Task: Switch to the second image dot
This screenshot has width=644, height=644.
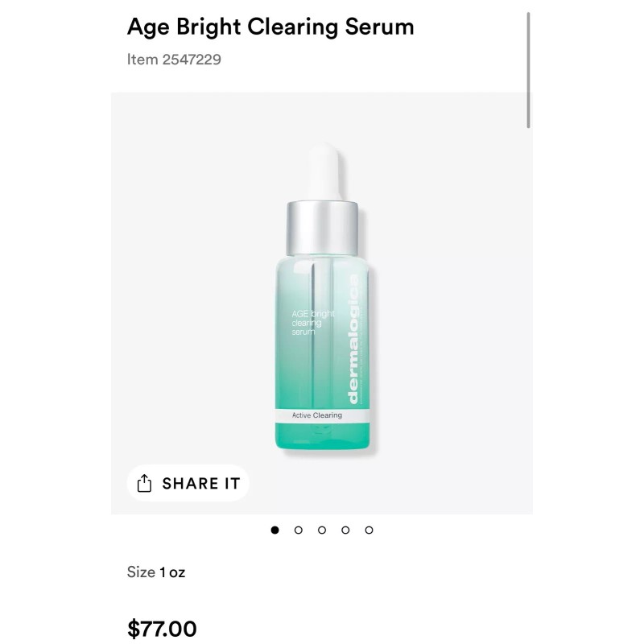Action: point(298,530)
